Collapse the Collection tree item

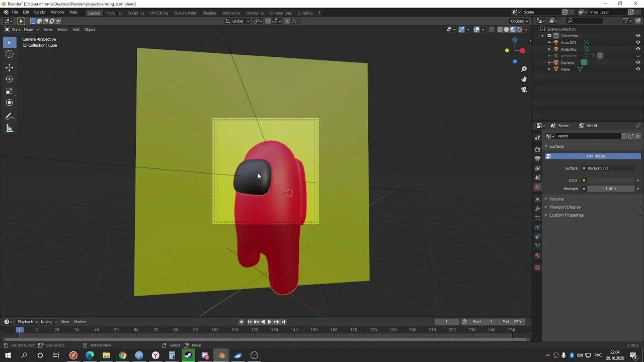[543, 36]
